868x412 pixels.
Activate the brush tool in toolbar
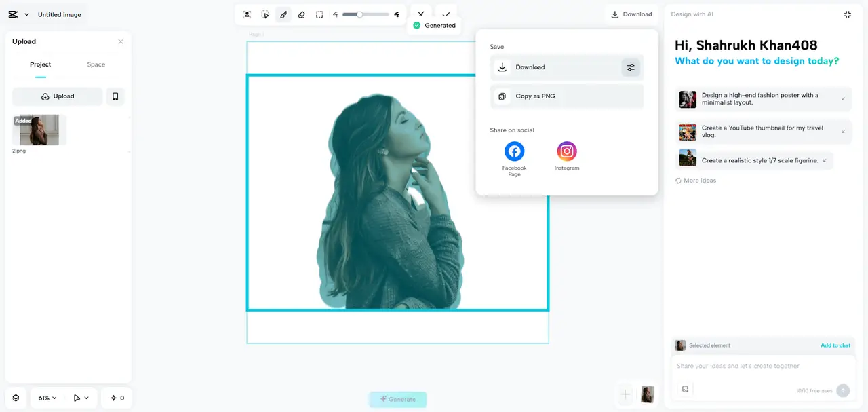pyautogui.click(x=283, y=14)
